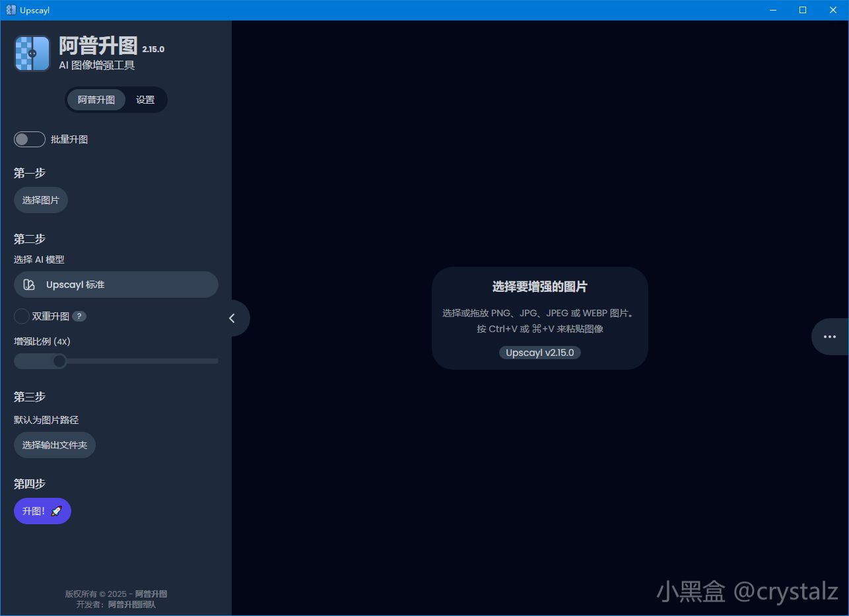Image resolution: width=849 pixels, height=616 pixels.
Task: Click the 选择或拖放 PNG、JPG file formats hint text
Action: click(540, 313)
